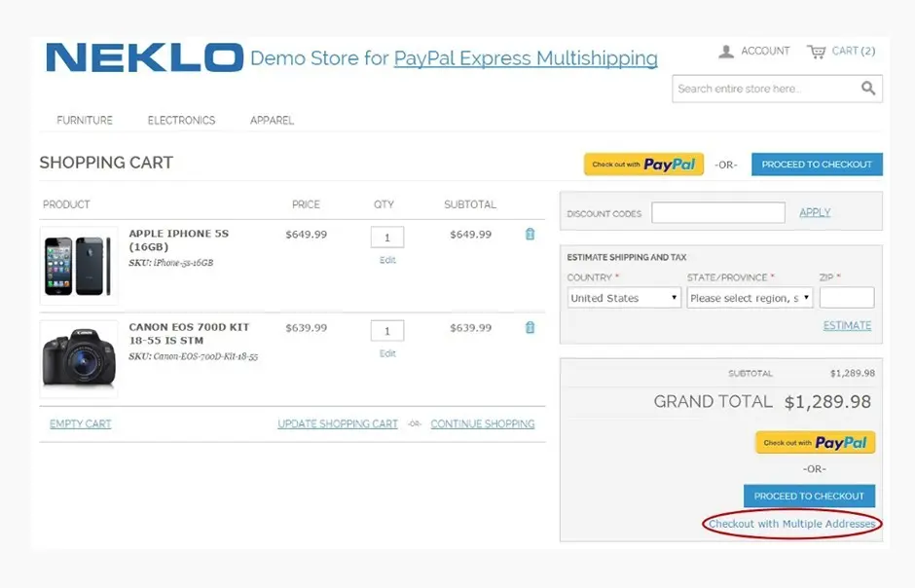Focus the ZIP input field
Viewport: 915px width, 588px height.
(847, 298)
